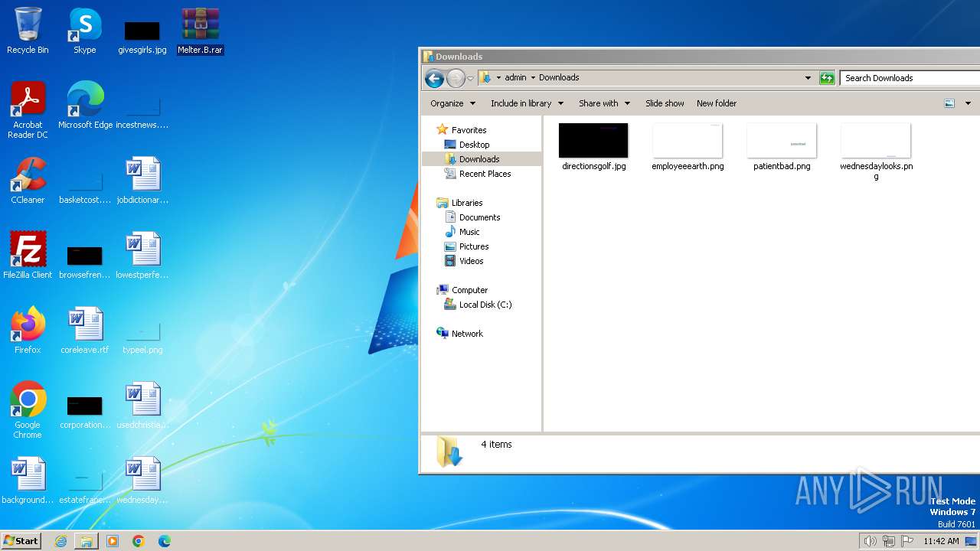Select the Melter.B.rar archive on desktop
This screenshot has height=551, width=980.
[x=200, y=31]
